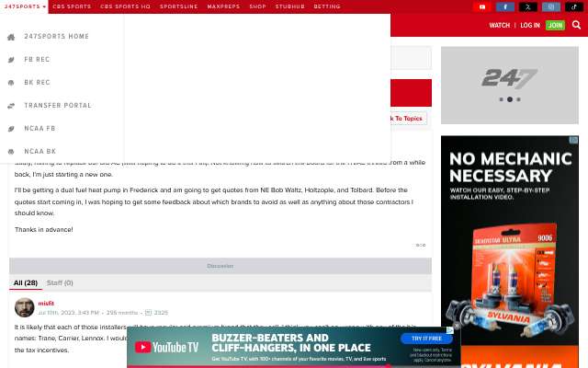Switch to All (28) comments tab
This screenshot has width=588, height=368.
tap(26, 282)
